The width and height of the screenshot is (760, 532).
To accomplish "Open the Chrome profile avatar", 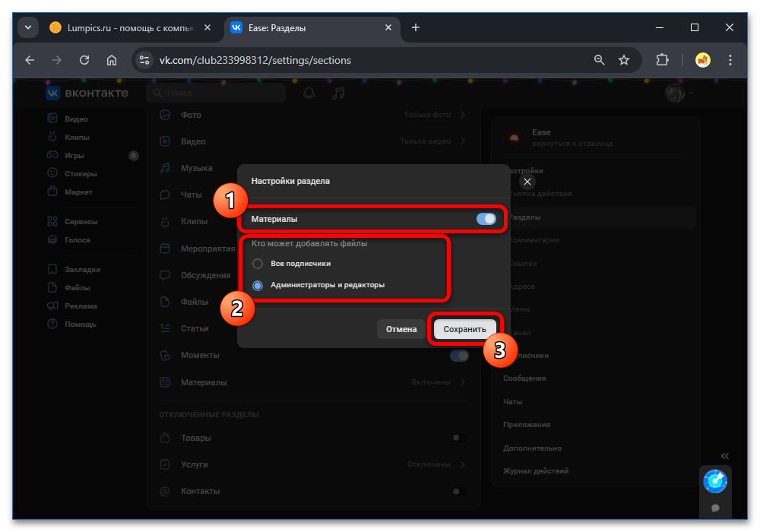I will (703, 60).
